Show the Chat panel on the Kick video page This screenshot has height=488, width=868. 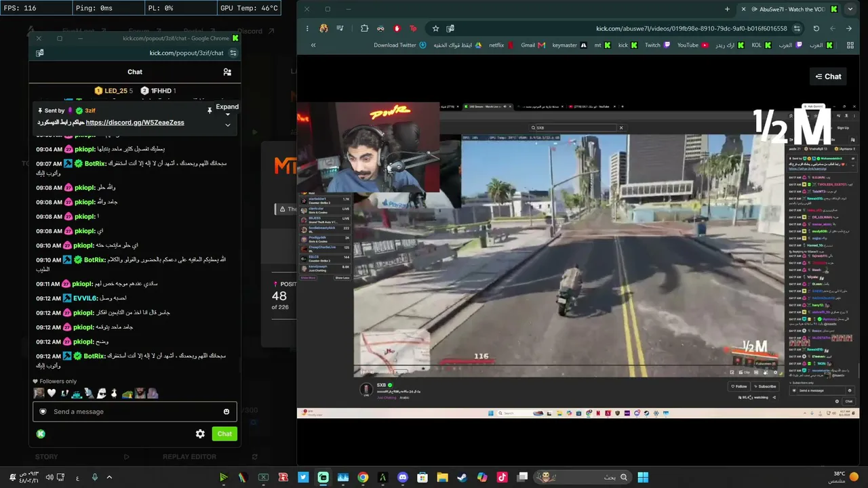coord(828,77)
